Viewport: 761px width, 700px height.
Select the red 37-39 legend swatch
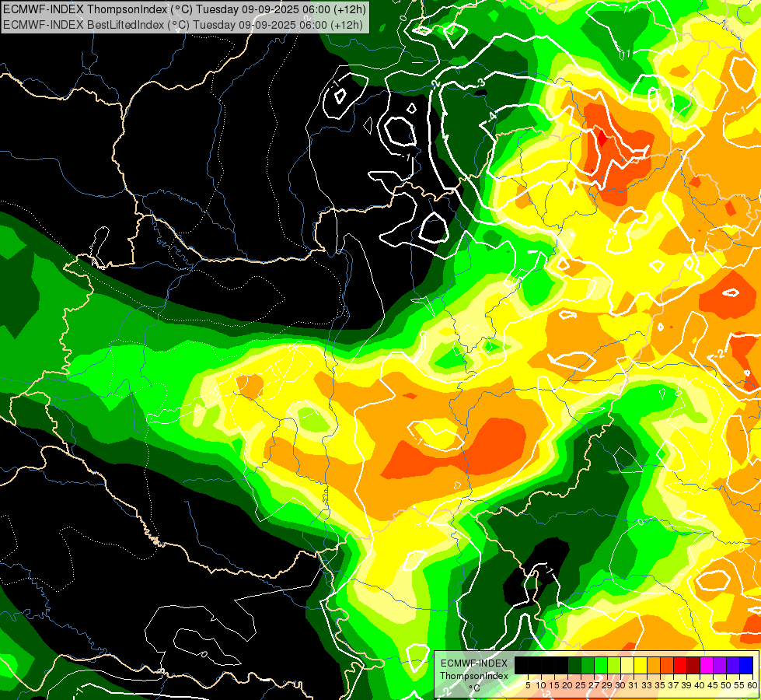(680, 665)
